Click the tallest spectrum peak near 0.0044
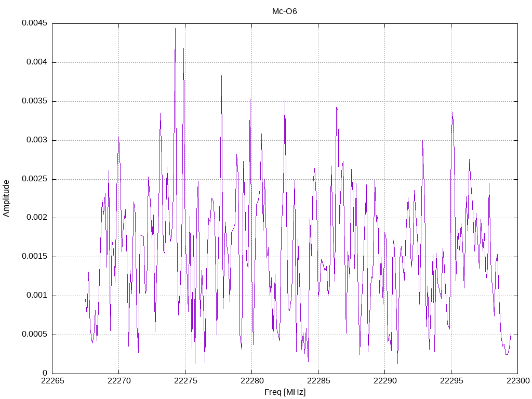 click(175, 29)
